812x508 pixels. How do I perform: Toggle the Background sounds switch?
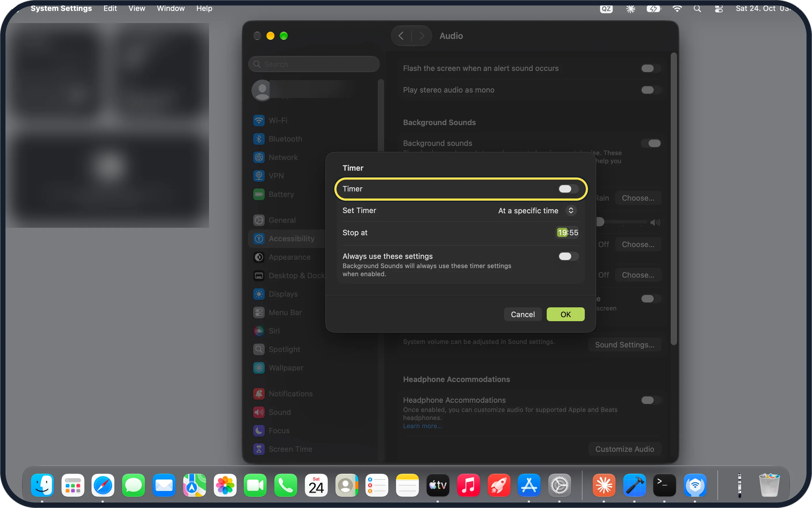[651, 144]
